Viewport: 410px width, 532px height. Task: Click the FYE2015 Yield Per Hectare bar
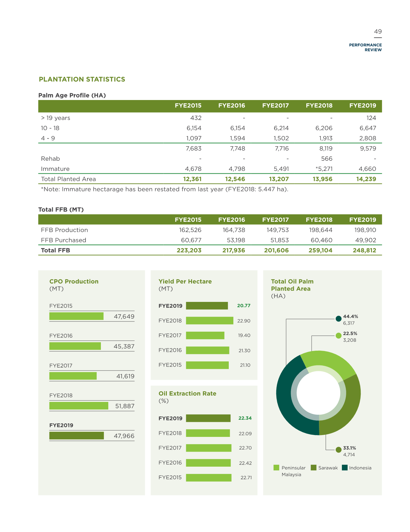coord(207,365)
